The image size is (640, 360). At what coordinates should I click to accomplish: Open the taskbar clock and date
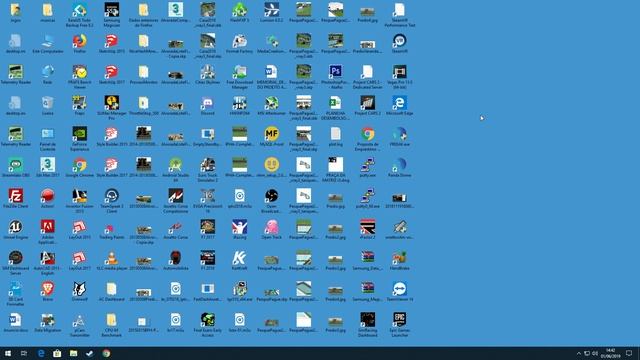click(x=611, y=353)
